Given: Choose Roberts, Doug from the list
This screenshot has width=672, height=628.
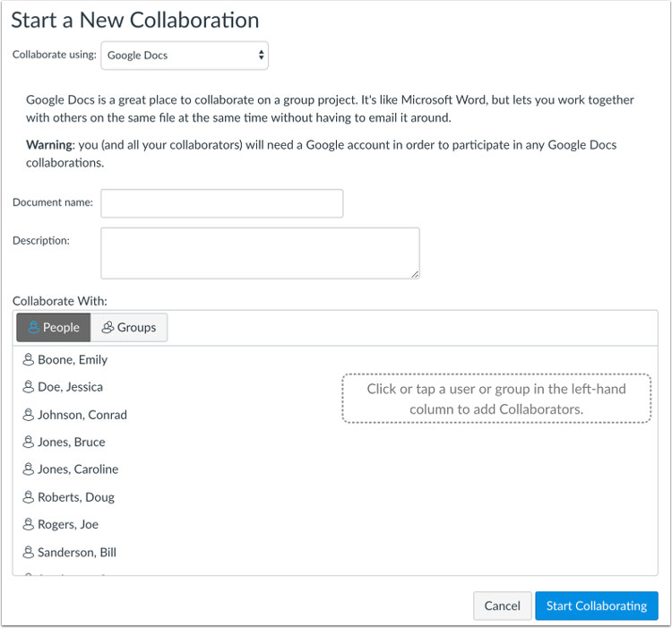Looking at the screenshot, I should (76, 497).
